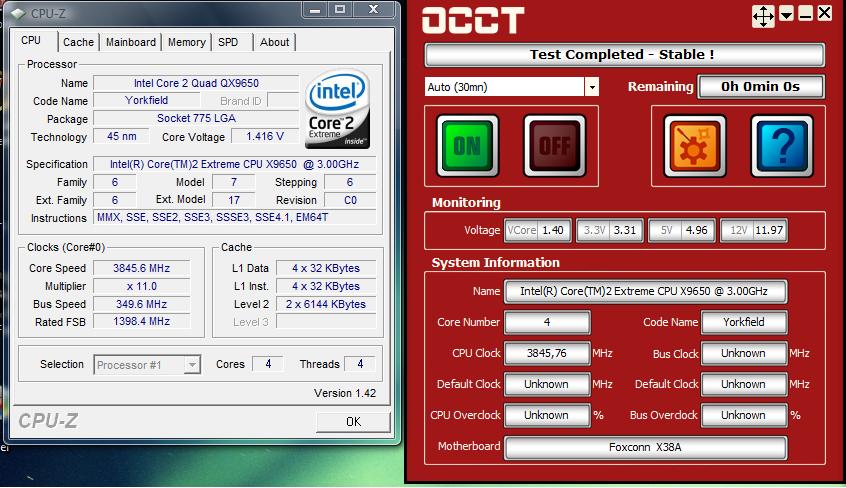846x488 pixels.
Task: Open OCCT settings gear icon
Action: pos(694,146)
